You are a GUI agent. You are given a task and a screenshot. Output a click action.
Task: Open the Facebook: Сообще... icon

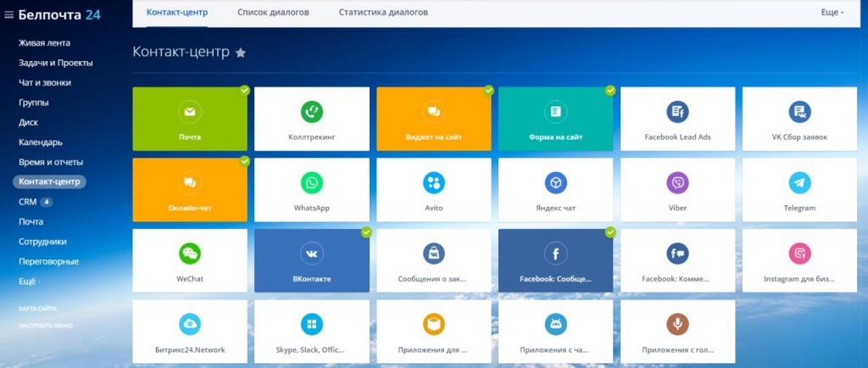pyautogui.click(x=555, y=254)
